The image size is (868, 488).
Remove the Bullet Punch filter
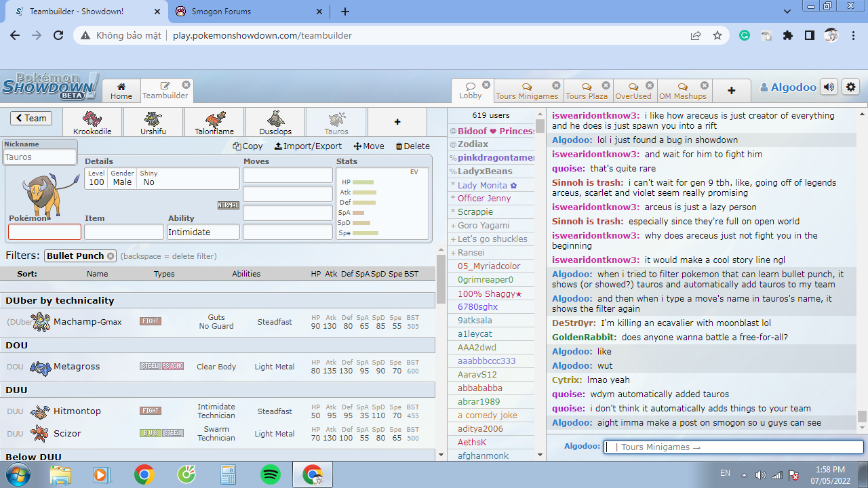pos(111,256)
